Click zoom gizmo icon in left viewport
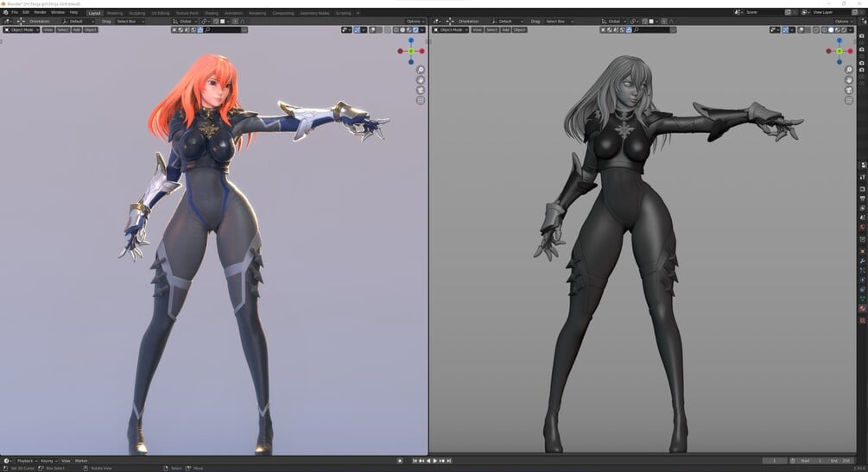Viewport: 868px width, 472px height. tap(421, 70)
